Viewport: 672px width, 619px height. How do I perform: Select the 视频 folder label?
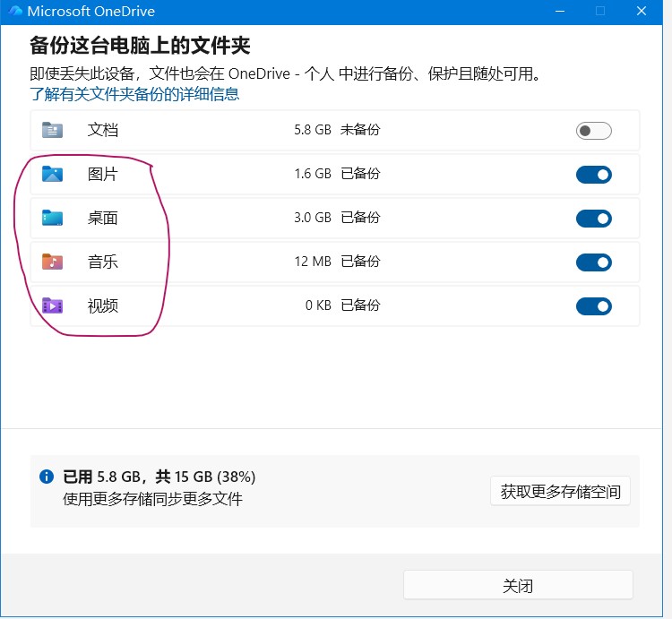point(103,305)
